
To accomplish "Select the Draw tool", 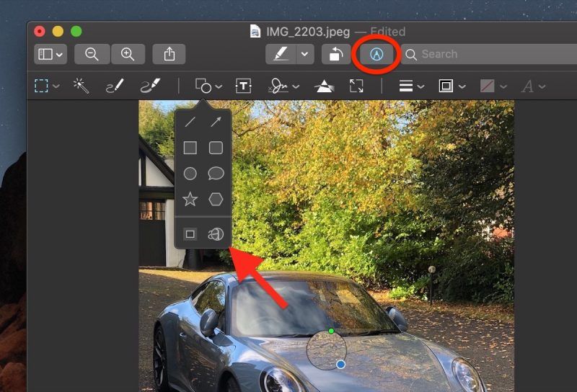I will click(x=150, y=86).
